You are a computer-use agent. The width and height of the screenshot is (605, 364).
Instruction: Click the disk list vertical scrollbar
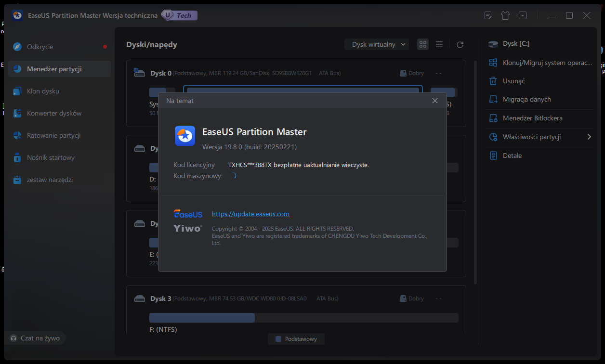[474, 172]
